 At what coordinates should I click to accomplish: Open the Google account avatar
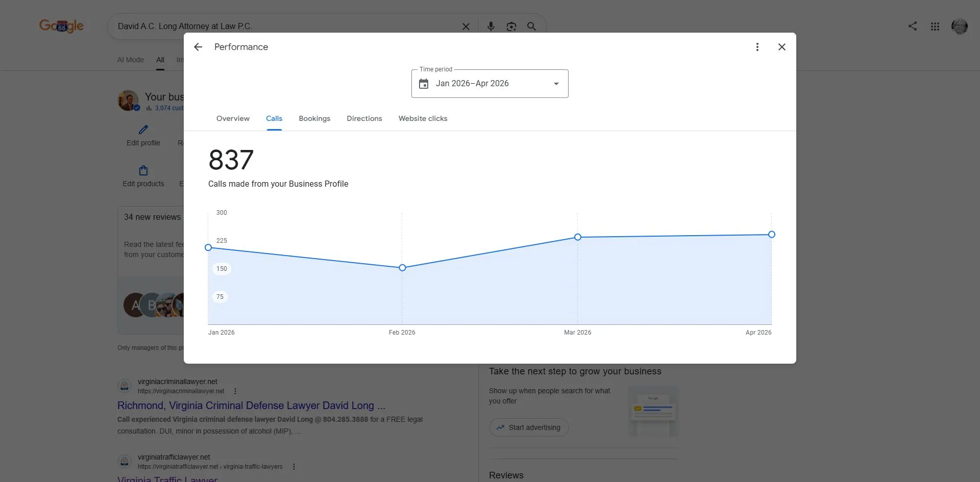pyautogui.click(x=960, y=27)
